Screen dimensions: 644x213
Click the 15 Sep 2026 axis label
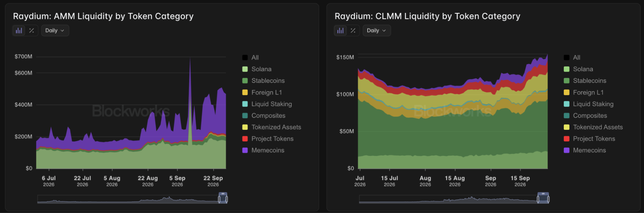(x=520, y=181)
